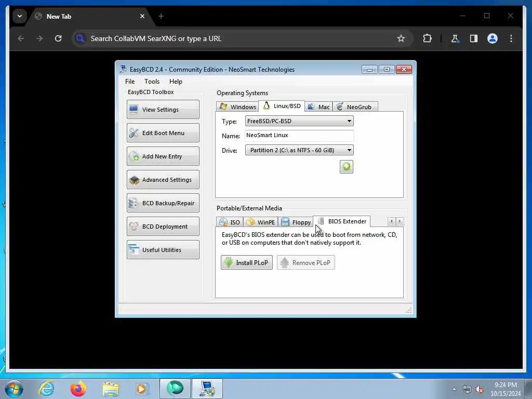
Task: Select the Linux/BSD tab
Action: tap(282, 106)
